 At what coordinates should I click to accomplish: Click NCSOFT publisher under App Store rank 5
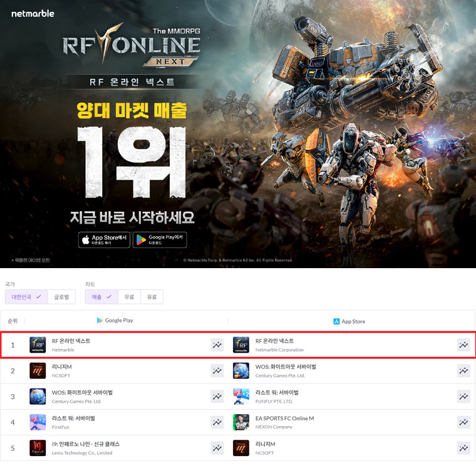point(264,453)
